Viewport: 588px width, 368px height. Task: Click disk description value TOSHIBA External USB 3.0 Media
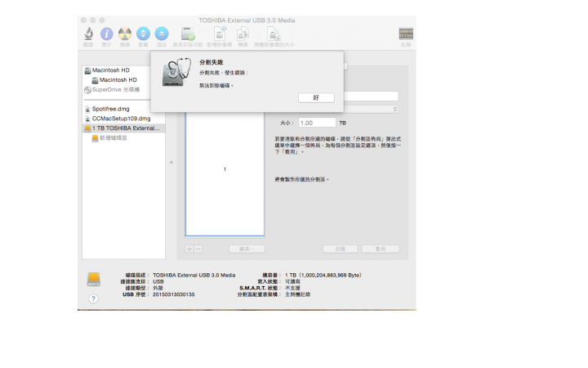pos(194,276)
